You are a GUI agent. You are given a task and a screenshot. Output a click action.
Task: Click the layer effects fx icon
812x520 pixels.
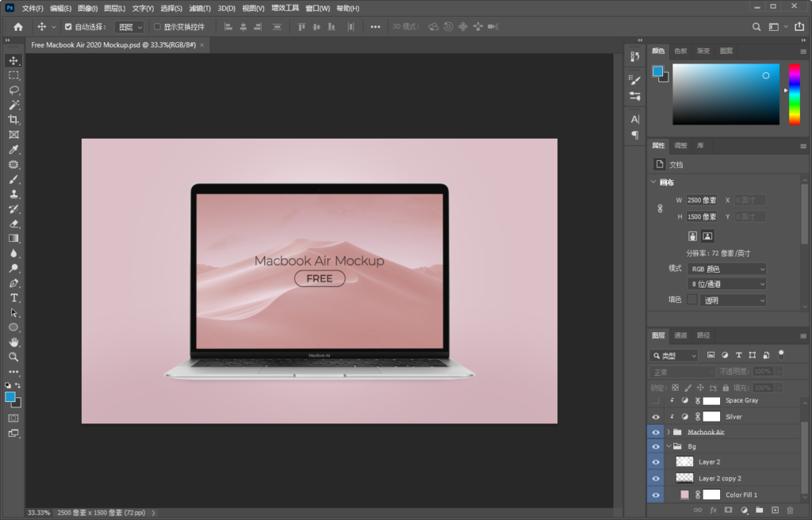point(713,510)
